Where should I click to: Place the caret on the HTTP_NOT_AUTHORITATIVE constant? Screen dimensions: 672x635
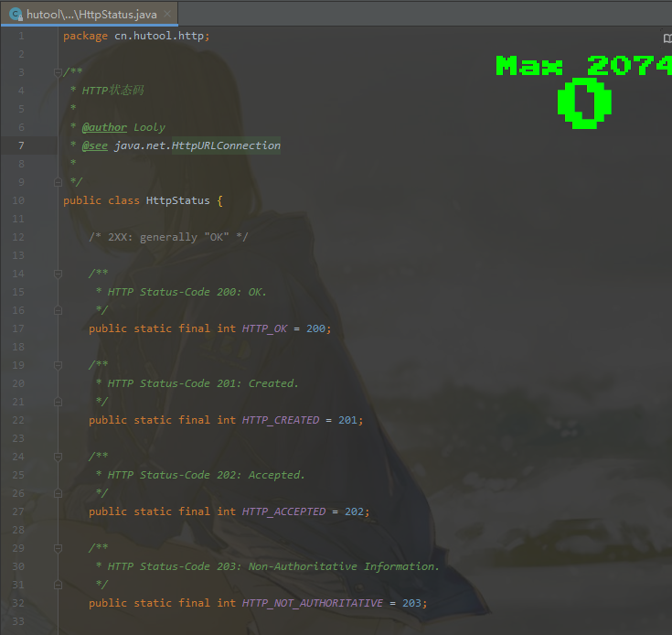click(x=312, y=603)
